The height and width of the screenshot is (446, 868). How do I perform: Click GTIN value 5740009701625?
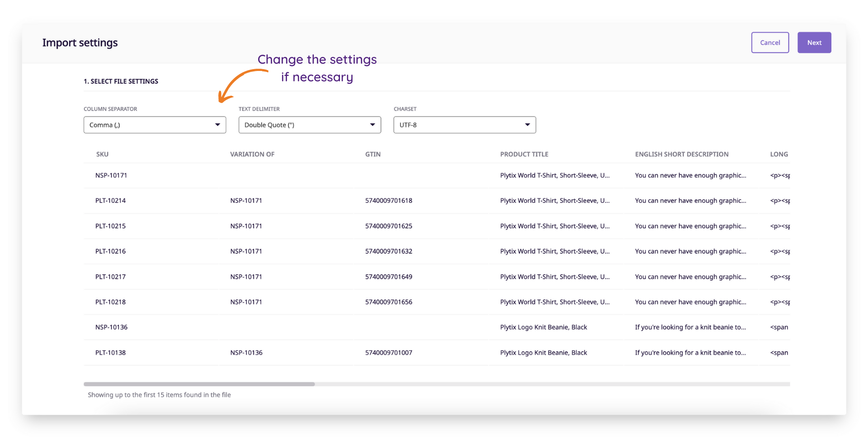pos(388,226)
